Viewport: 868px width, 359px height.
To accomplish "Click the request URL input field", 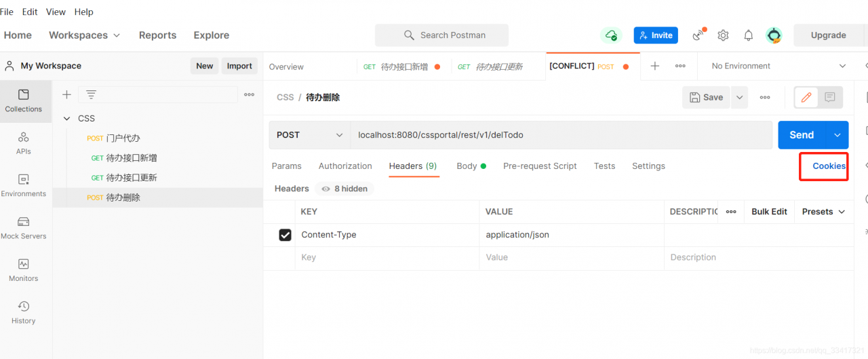I will [x=560, y=135].
